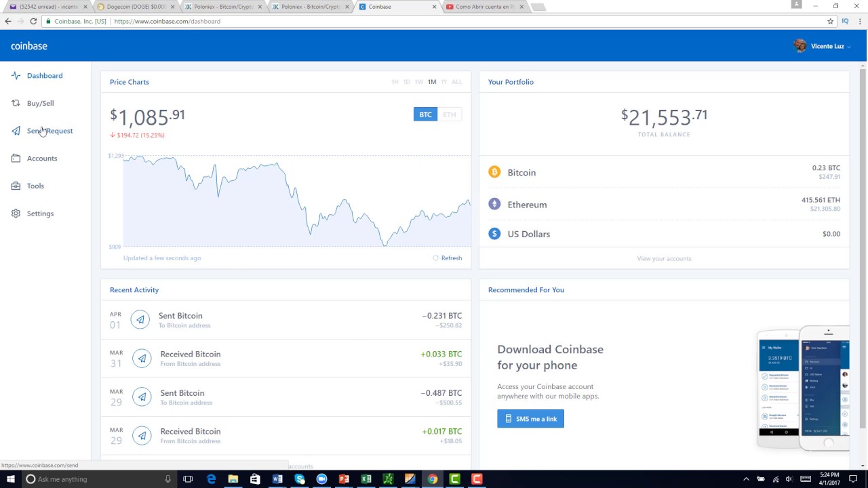Viewport: 868px width, 488px height.
Task: Open Tools in the sidebar
Action: (35, 186)
